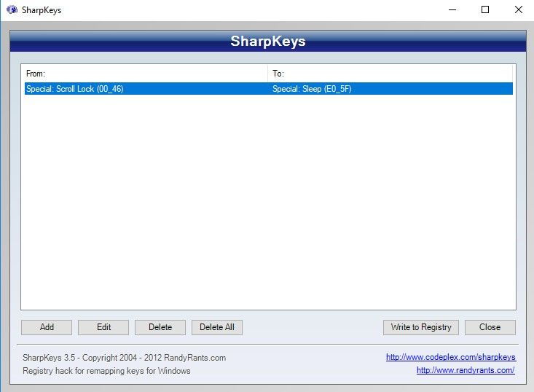Click the Special: Sleep (E0_5F) cell
Viewport: 534px width, 392px height.
point(312,89)
